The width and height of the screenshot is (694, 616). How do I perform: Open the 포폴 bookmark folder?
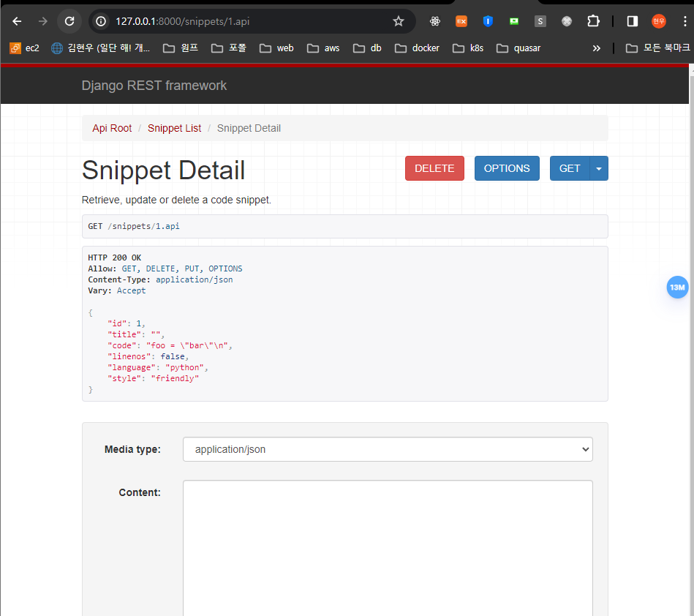tap(228, 48)
